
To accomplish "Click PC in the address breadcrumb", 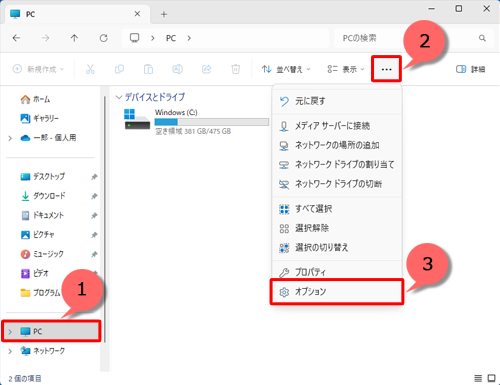I will click(x=171, y=38).
